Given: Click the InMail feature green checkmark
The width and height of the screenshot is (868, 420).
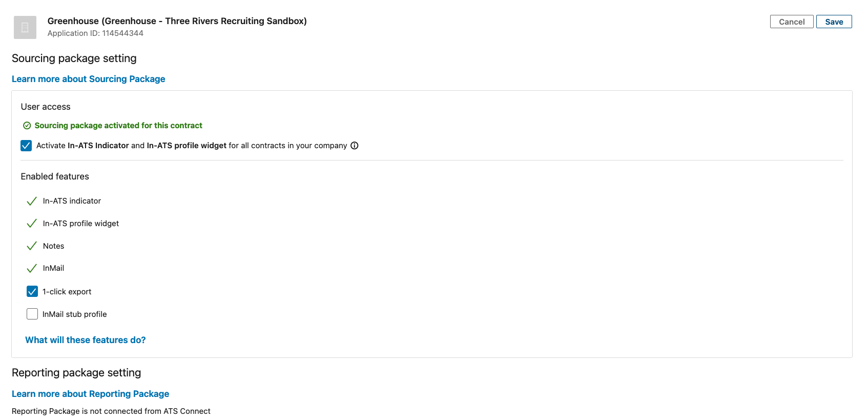Looking at the screenshot, I should (32, 268).
